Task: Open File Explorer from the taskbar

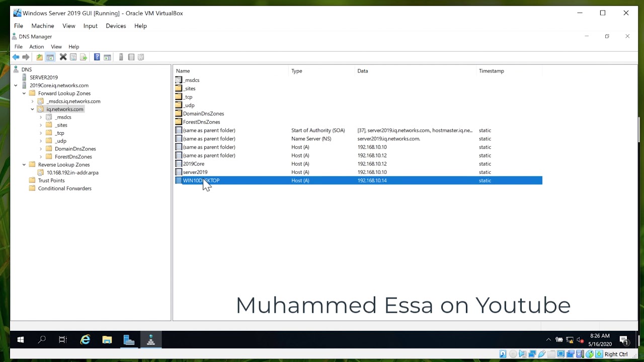Action: pyautogui.click(x=107, y=340)
